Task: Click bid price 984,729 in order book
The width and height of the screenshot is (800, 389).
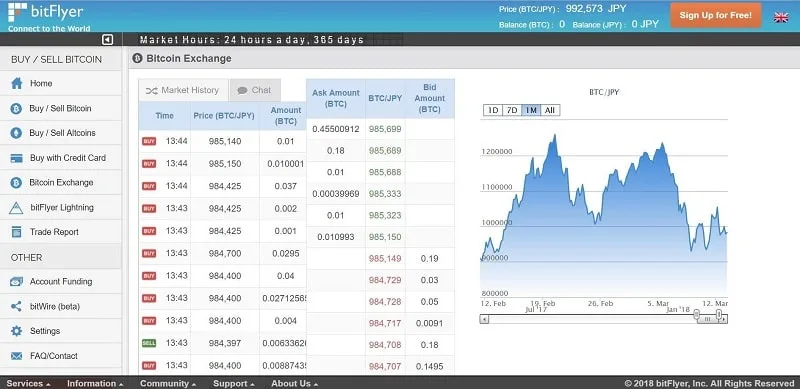Action: [385, 280]
